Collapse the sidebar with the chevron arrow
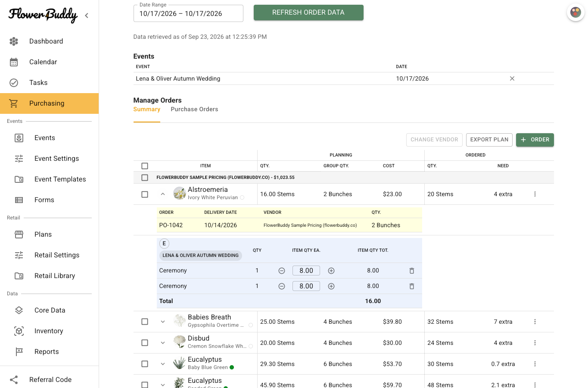The image size is (588, 388). tap(87, 16)
